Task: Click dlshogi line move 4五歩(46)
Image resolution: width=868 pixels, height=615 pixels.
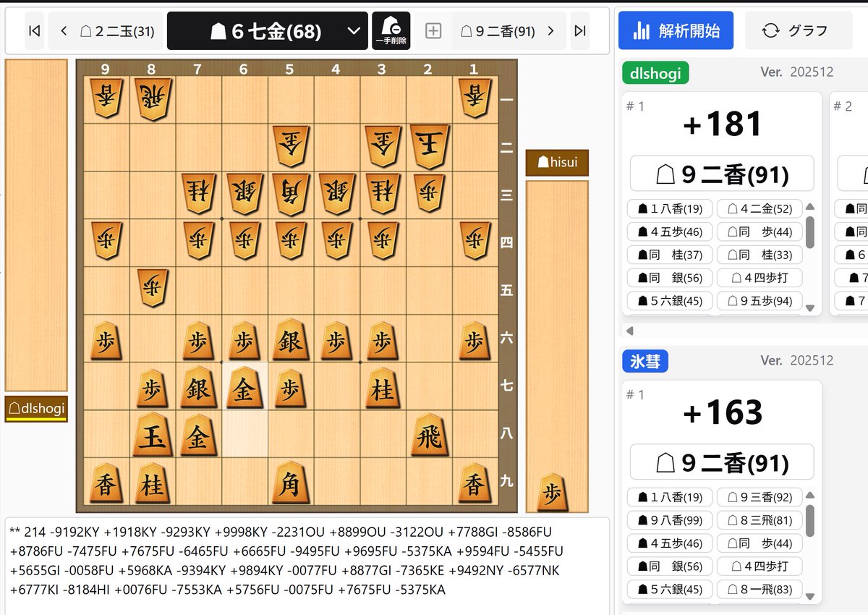Action: click(670, 232)
